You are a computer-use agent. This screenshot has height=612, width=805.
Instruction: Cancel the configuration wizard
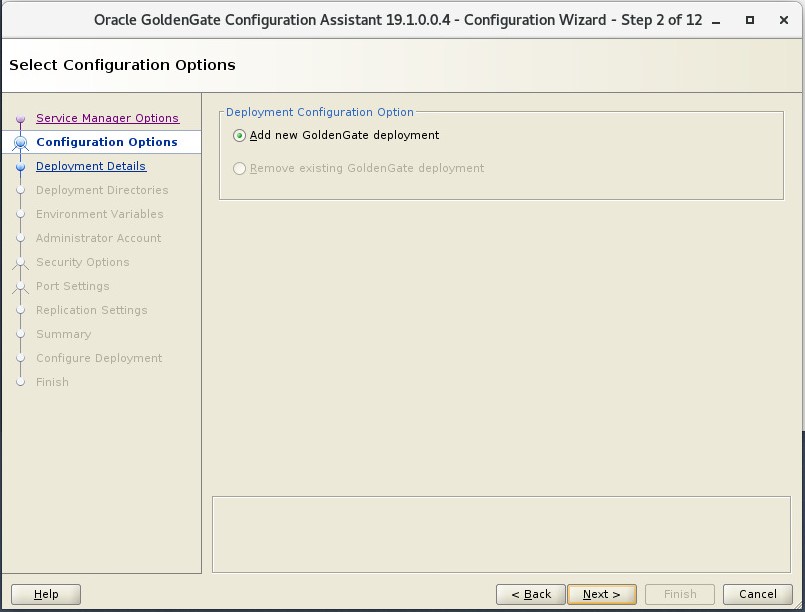[757, 594]
